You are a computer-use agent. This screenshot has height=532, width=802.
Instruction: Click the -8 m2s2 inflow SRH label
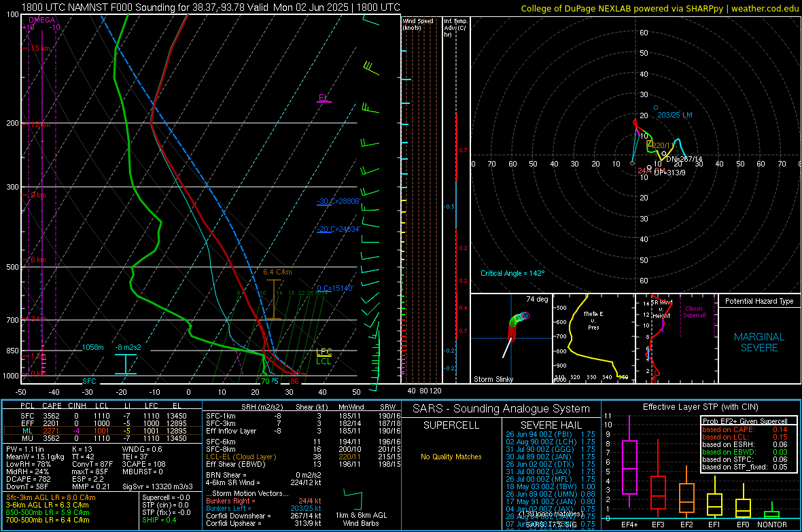pyautogui.click(x=128, y=347)
